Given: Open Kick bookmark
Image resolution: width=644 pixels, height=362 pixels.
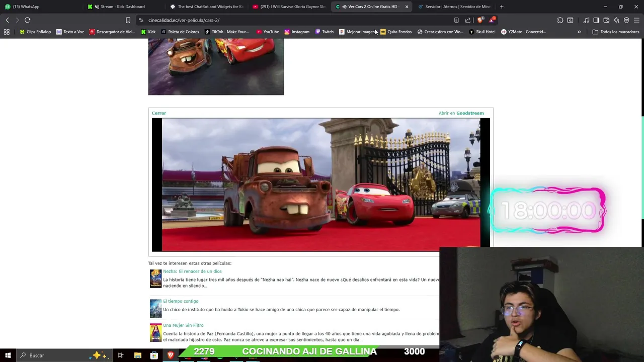Looking at the screenshot, I should pyautogui.click(x=148, y=32).
